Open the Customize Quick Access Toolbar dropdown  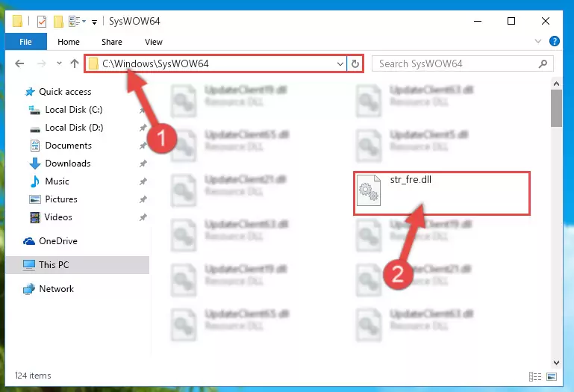95,22
